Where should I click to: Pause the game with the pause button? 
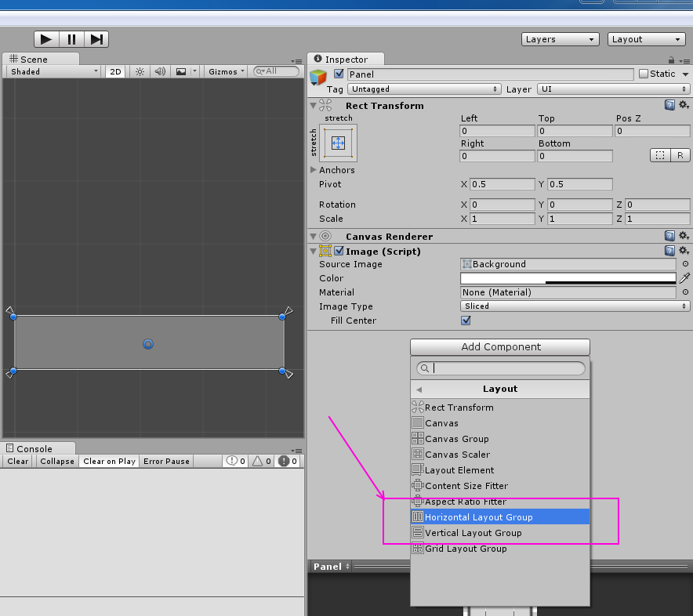coord(71,39)
